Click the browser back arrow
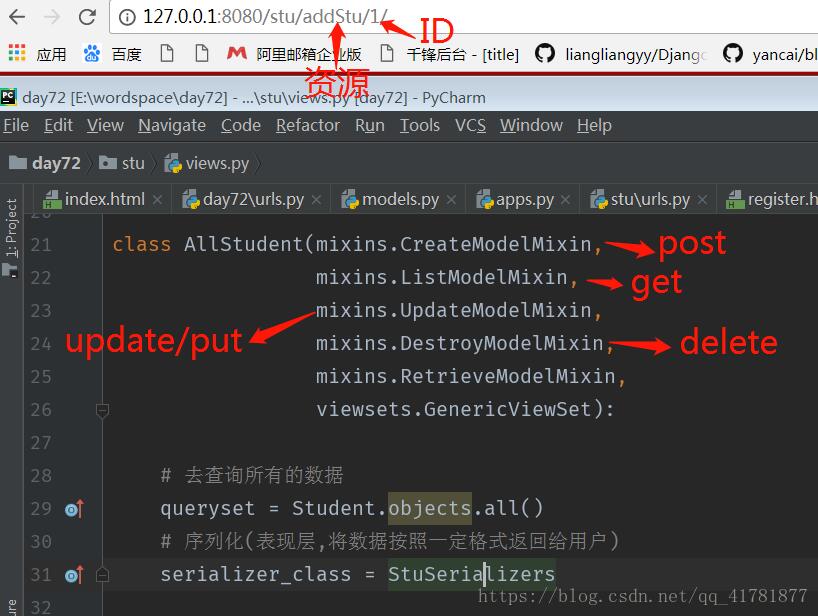Image resolution: width=818 pixels, height=616 pixels. click(17, 17)
